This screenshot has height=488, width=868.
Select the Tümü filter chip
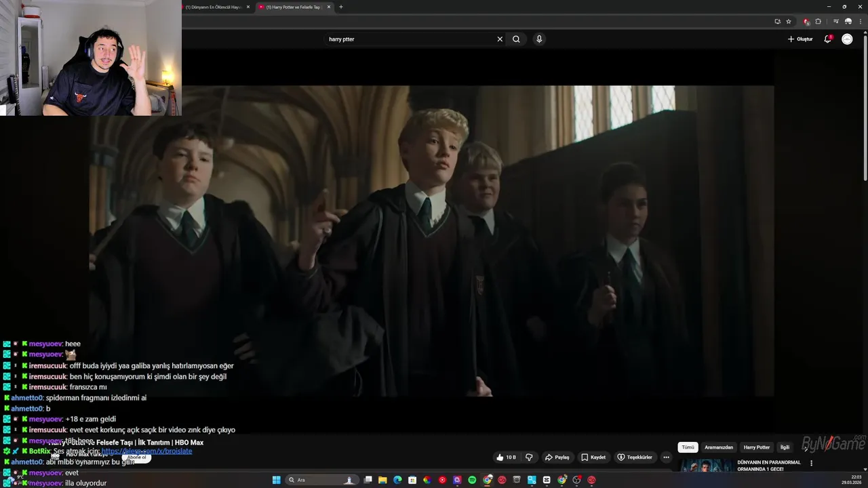point(688,447)
